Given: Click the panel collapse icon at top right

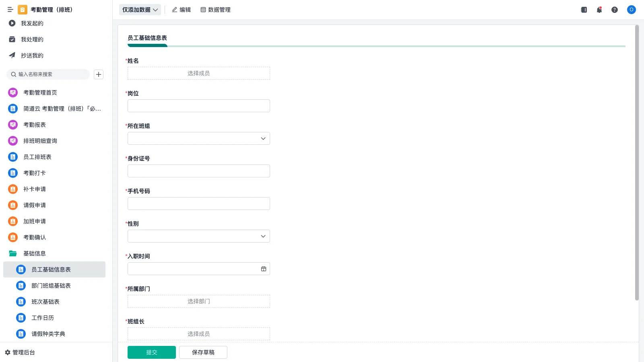Looking at the screenshot, I should click(x=584, y=10).
